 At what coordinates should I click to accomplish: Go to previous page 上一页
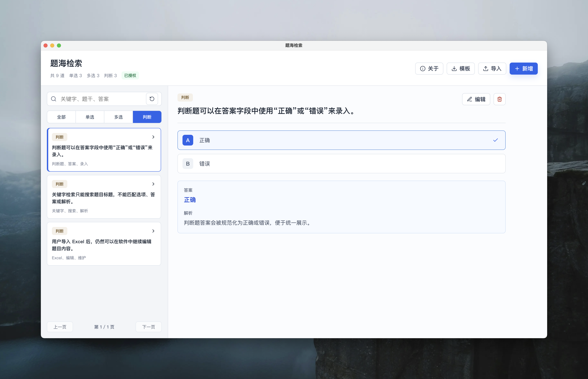(60, 327)
